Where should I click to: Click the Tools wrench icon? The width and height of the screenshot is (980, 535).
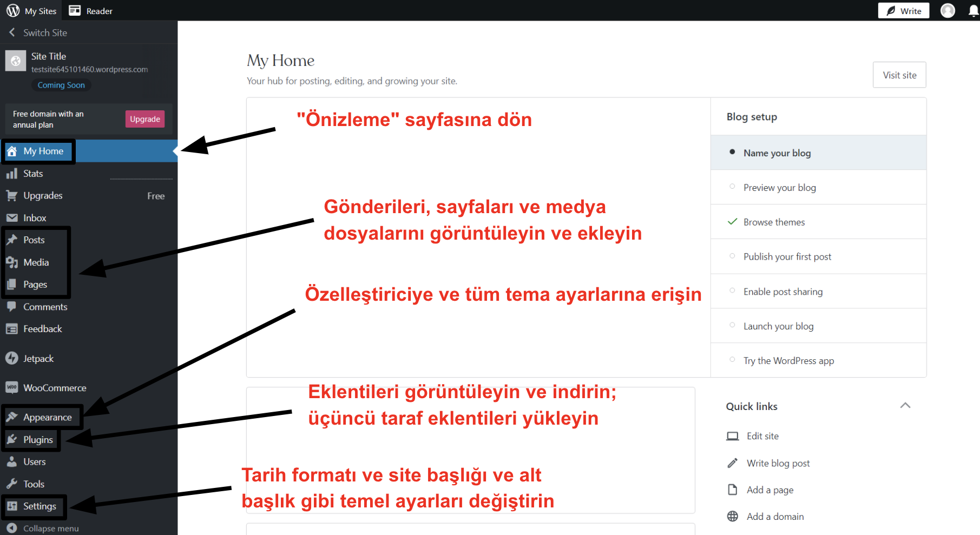click(x=12, y=484)
